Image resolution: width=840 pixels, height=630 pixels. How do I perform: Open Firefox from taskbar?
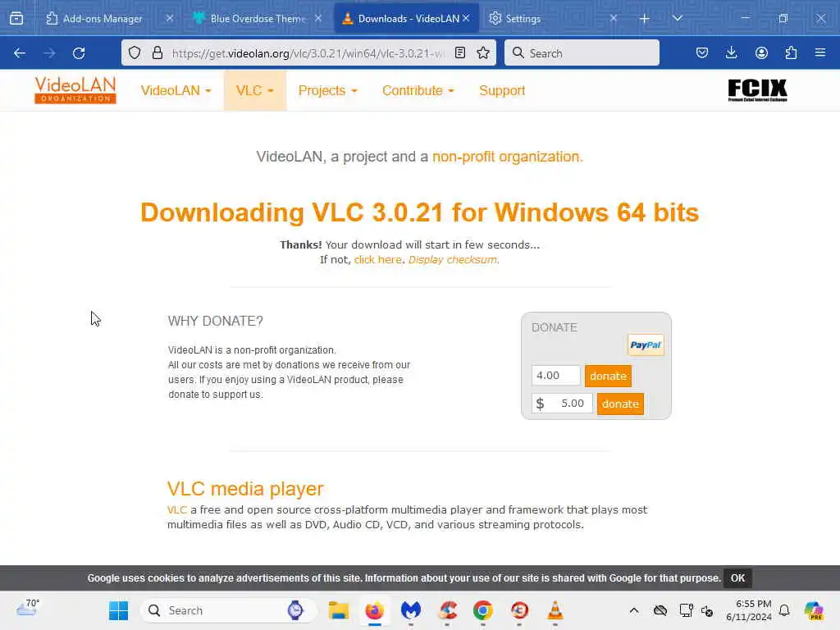374,610
